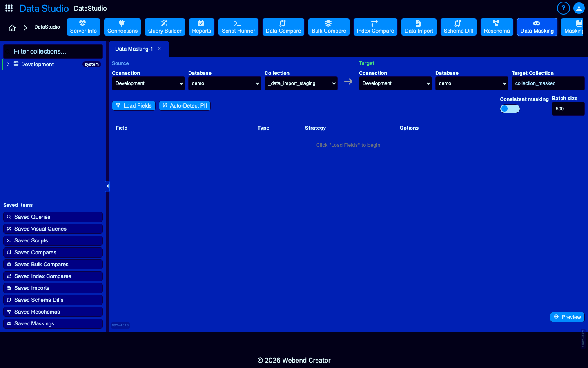
Task: Open Saved Schema Diffs list
Action: [x=53, y=300]
